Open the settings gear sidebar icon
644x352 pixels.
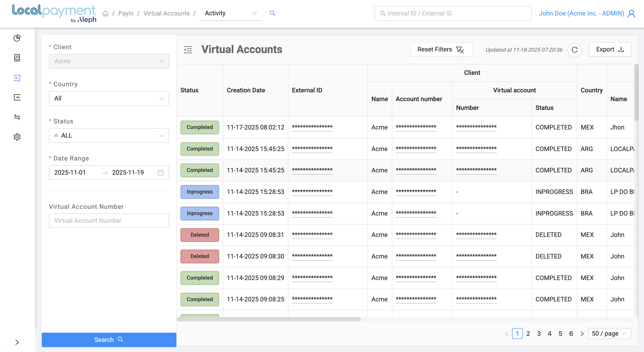point(17,137)
